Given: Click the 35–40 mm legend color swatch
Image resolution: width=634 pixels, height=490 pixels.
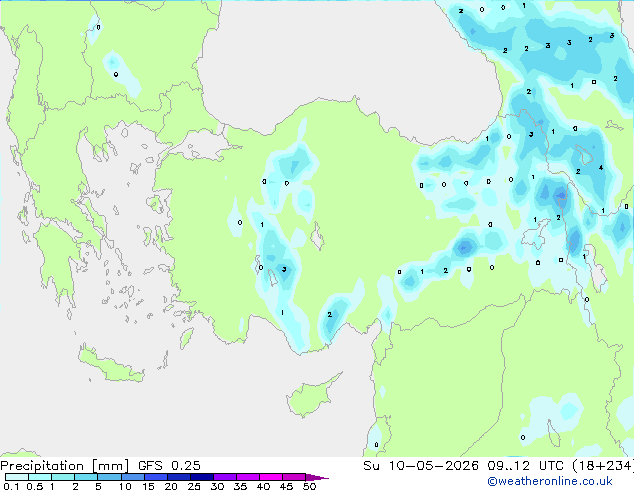Looking at the screenshot, I should (x=247, y=477).
